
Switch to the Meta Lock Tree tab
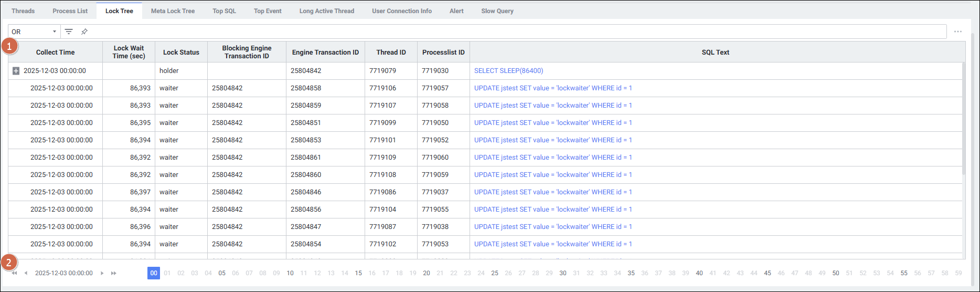point(173,11)
